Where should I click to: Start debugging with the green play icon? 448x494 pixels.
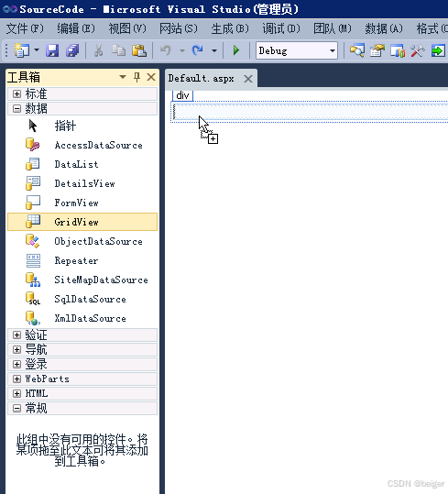coord(236,50)
